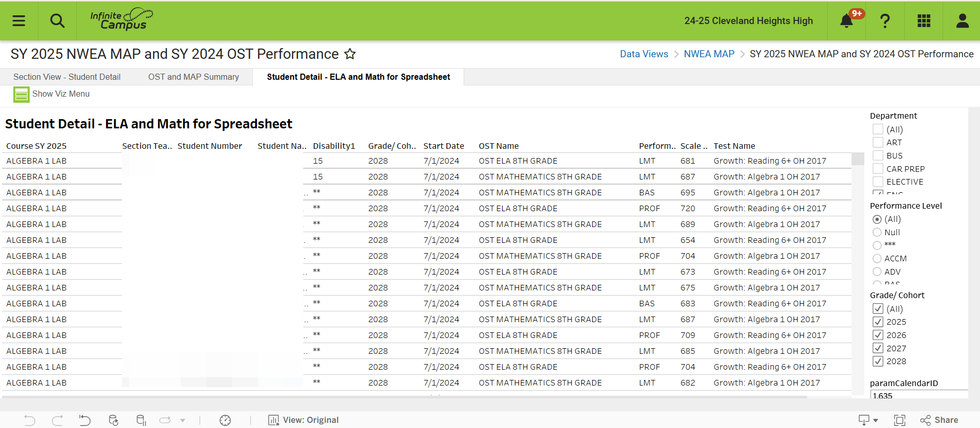
Task: Uncheck the 2027 cohort checkbox
Action: coord(878,348)
